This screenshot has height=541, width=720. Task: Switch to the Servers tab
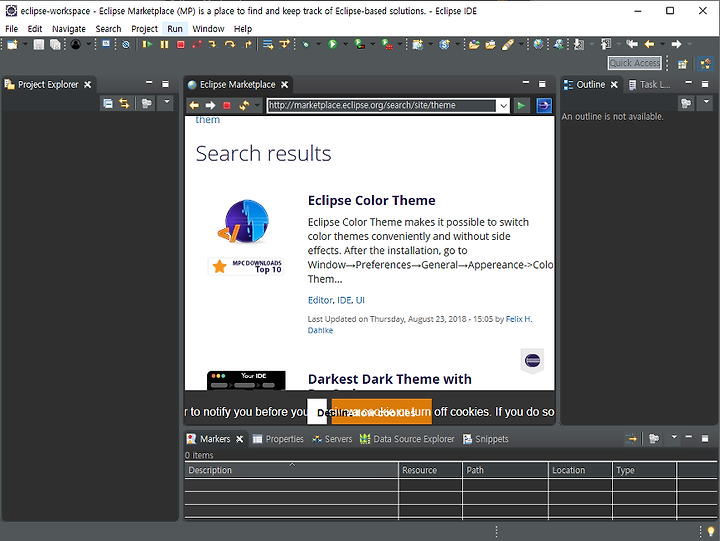332,439
